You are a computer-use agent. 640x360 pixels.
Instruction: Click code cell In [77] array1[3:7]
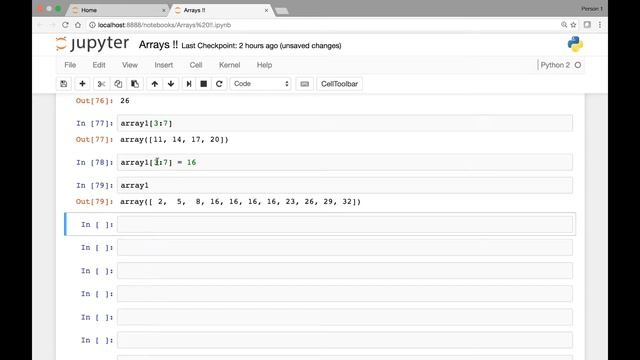point(345,123)
